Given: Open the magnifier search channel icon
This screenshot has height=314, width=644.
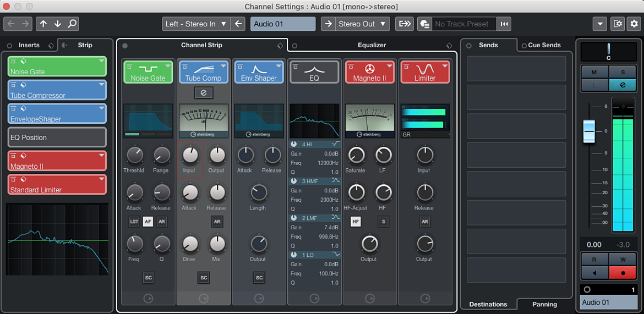Looking at the screenshot, I should [x=72, y=24].
